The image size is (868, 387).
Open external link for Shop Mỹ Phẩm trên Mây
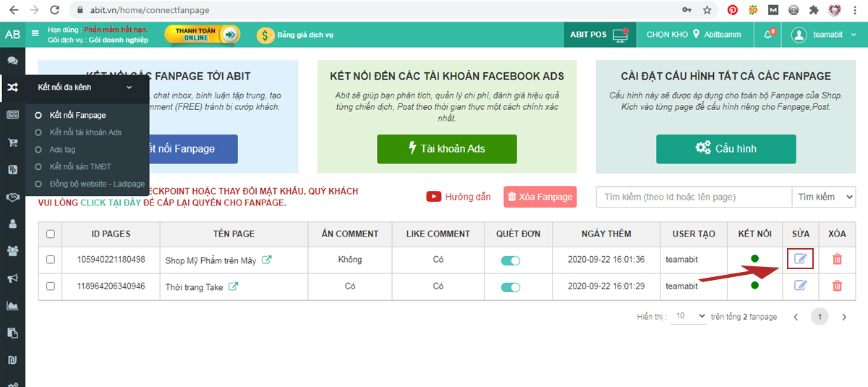pos(267,260)
